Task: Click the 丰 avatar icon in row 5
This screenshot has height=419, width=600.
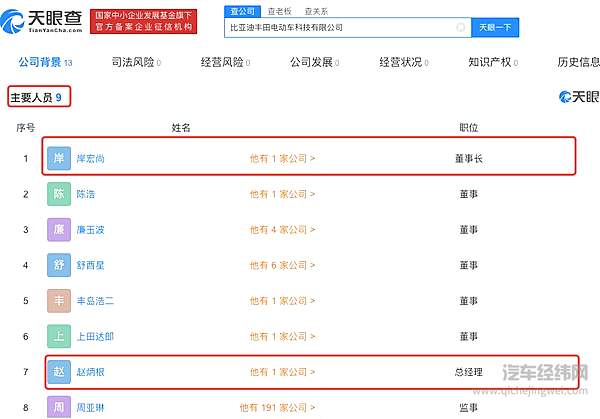Action: coord(59,300)
